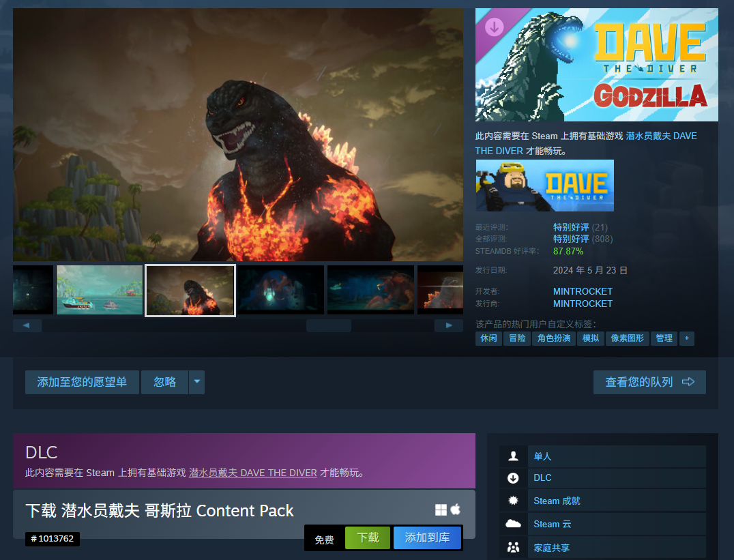Click the Steam achievements star icon
This screenshot has height=560, width=734.
(513, 501)
